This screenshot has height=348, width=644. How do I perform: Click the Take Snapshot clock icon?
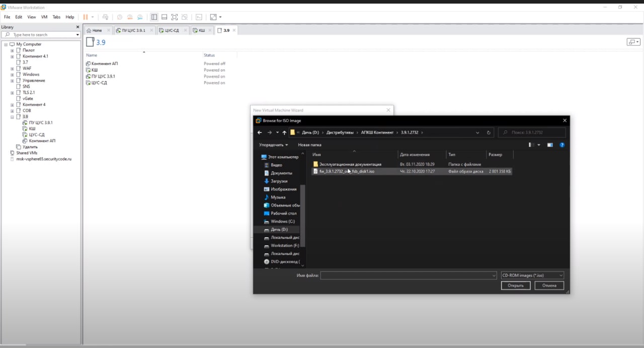120,17
